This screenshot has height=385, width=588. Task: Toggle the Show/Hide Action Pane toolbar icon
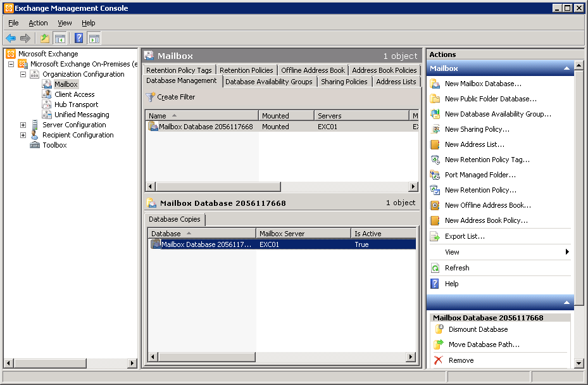94,38
